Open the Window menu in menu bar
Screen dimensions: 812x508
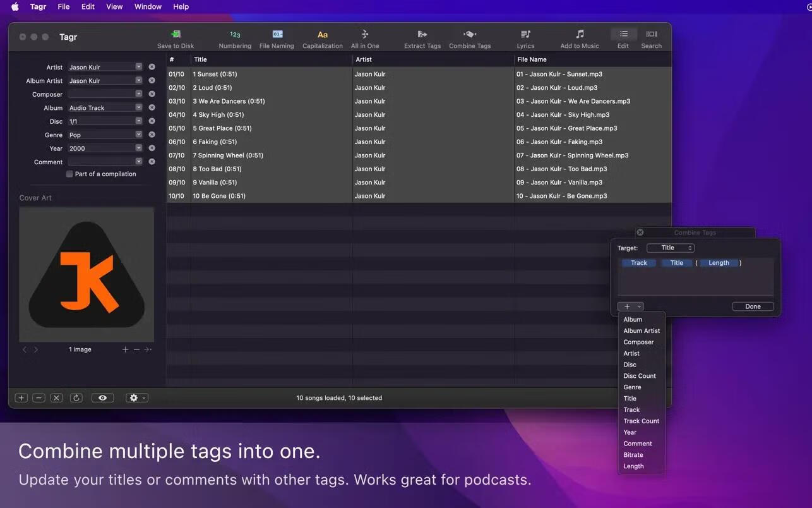(148, 6)
